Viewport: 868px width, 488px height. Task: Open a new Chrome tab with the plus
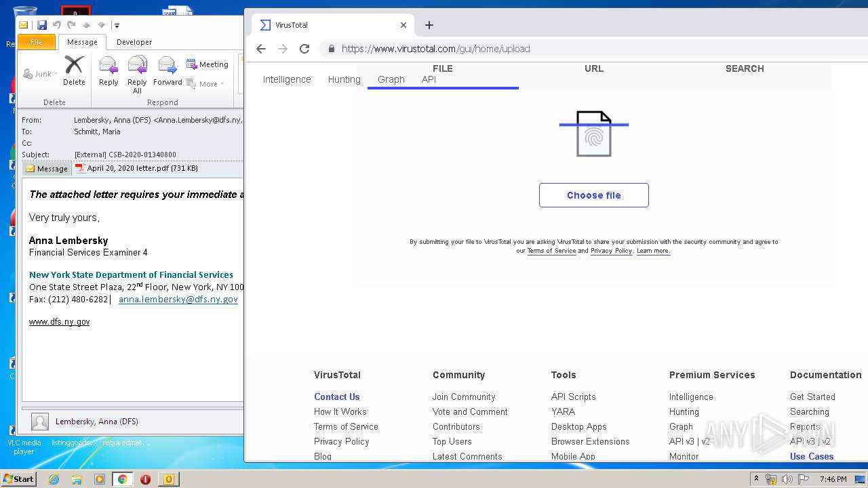429,25
